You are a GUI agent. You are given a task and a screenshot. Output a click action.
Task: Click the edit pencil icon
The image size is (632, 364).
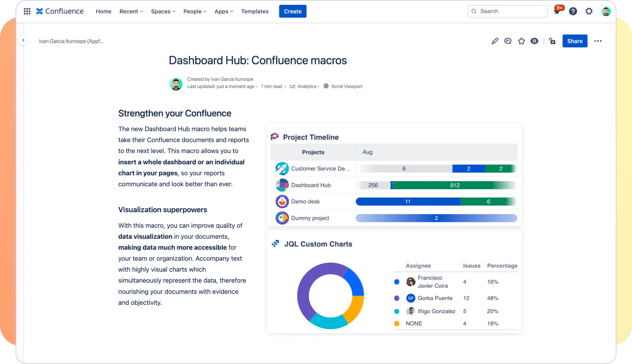click(x=494, y=41)
